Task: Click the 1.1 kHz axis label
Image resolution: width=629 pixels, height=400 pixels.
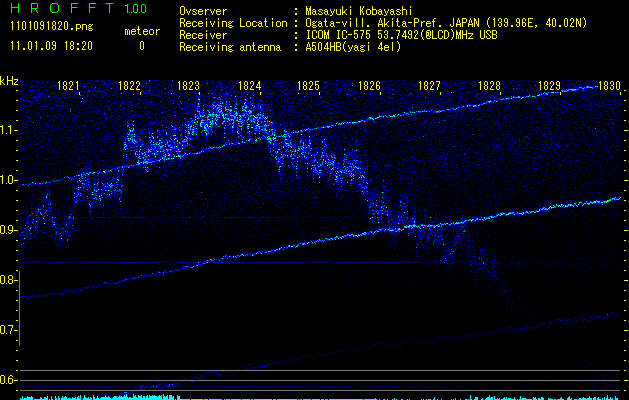Action: point(9,130)
